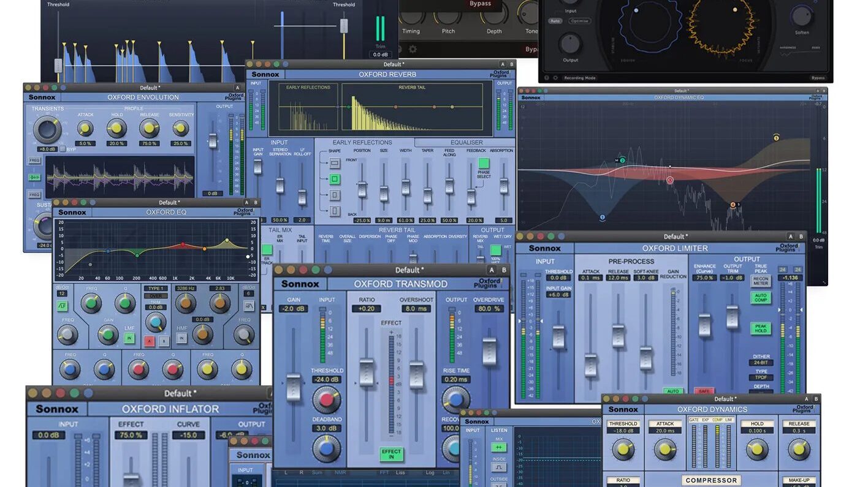Image resolution: width=868 pixels, height=487 pixels.
Task: Switch to Equaliser tab in Oxford Reverb
Action: [x=467, y=143]
